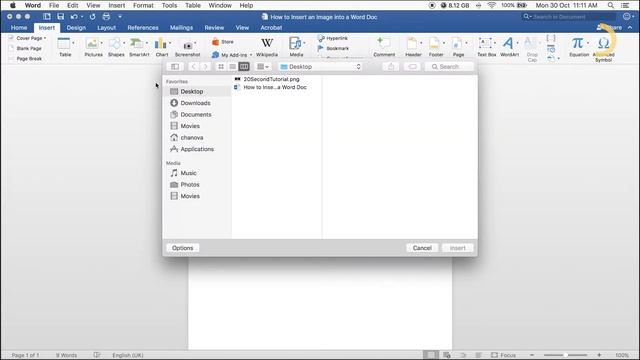This screenshot has width=640, height=360.
Task: Insert a Text Box
Action: [487, 47]
